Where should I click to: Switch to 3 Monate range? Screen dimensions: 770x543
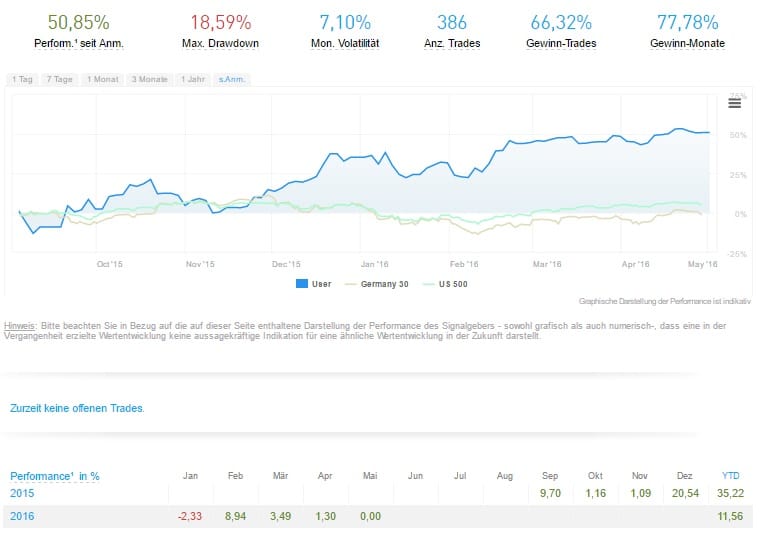(x=150, y=79)
